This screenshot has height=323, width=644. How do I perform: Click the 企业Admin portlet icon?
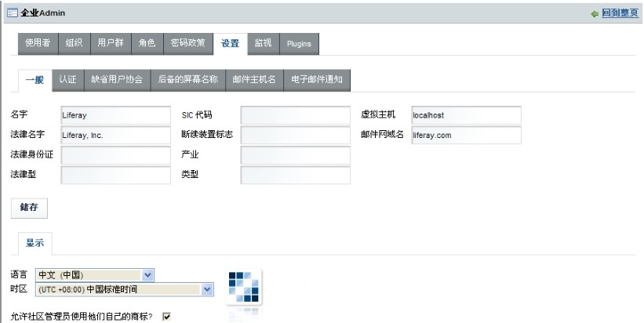13,13
